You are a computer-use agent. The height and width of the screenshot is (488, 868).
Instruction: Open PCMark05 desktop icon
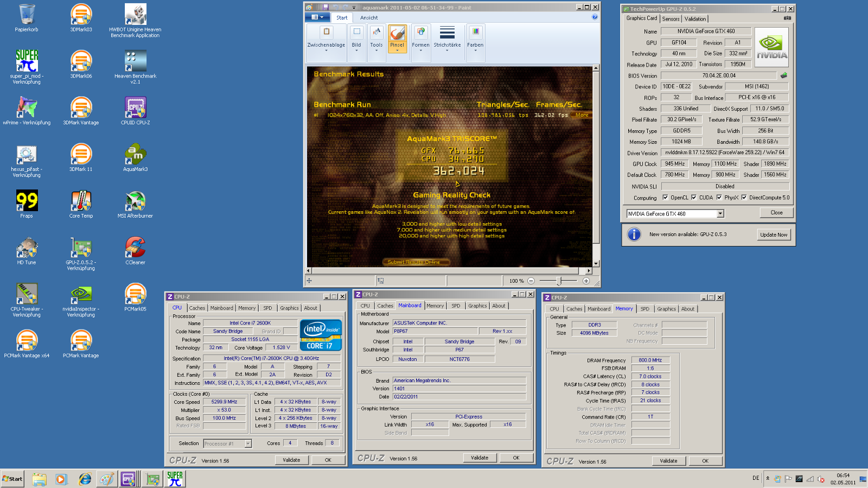(x=135, y=298)
